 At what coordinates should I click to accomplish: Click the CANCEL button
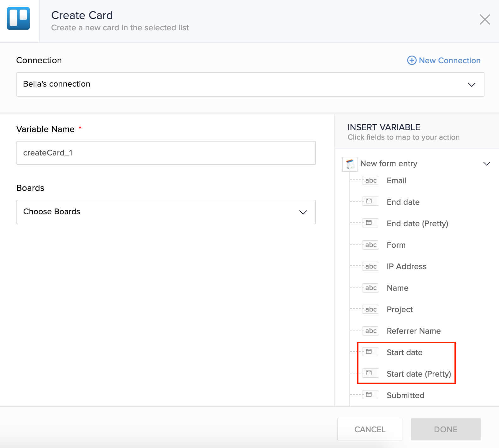point(370,429)
